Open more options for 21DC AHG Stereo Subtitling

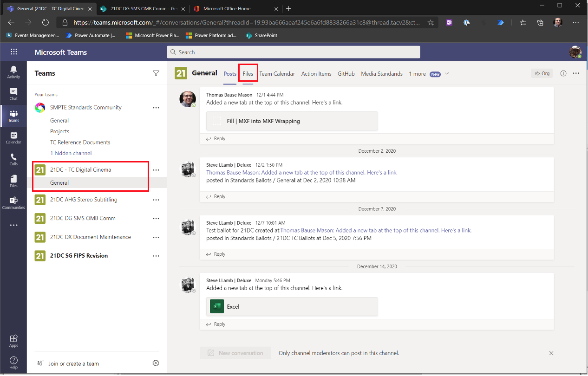(x=156, y=200)
